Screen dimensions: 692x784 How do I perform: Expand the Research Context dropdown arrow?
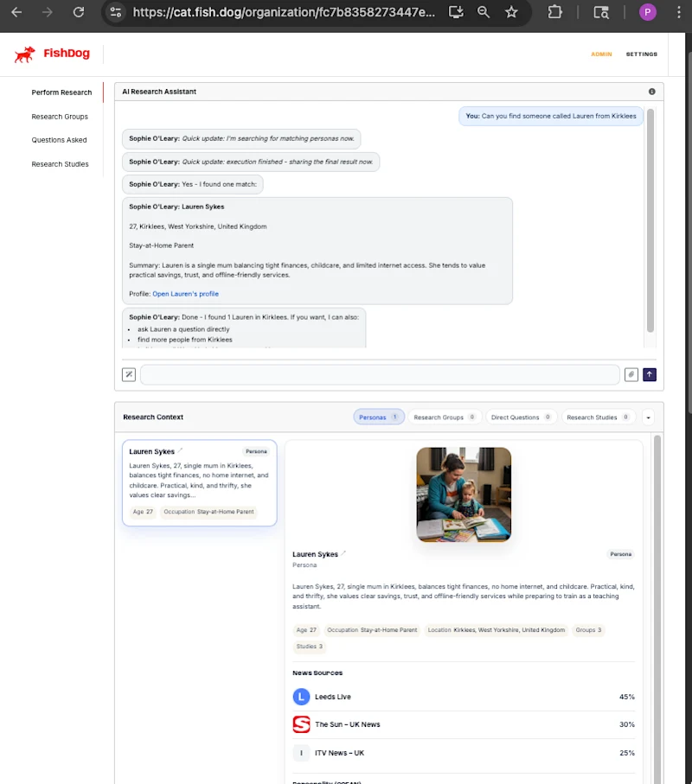(648, 417)
